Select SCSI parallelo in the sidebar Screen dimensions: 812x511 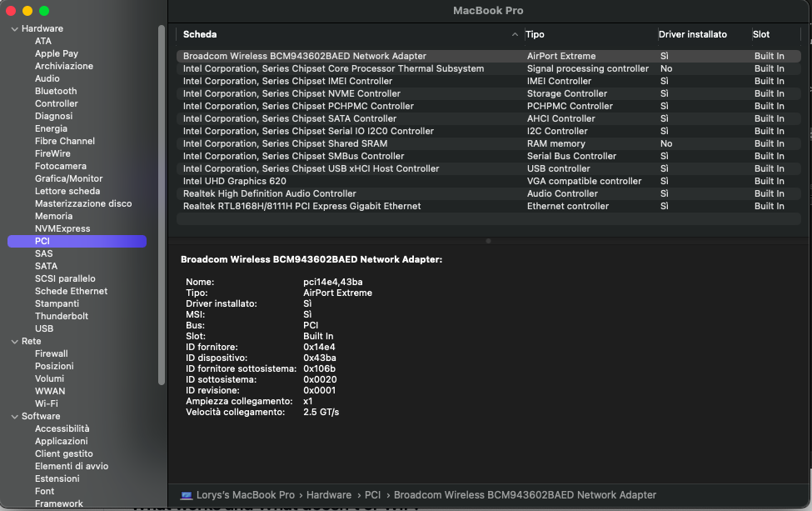(65, 278)
